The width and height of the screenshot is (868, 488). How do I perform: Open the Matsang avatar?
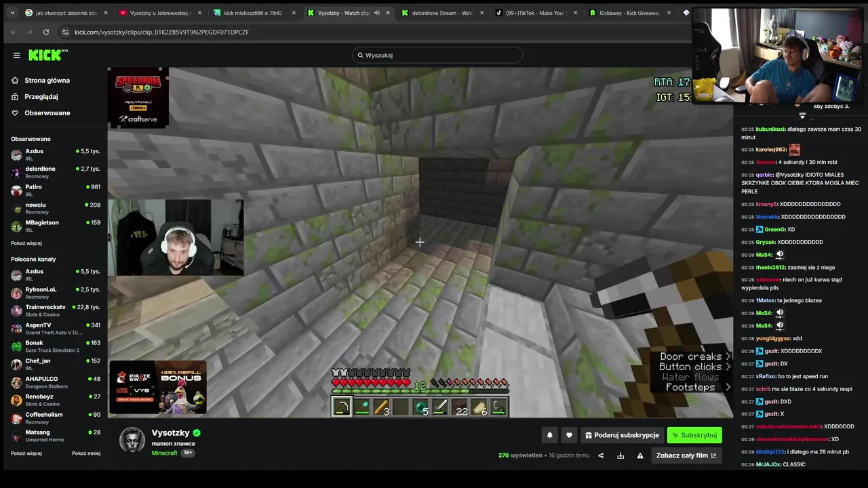16,435
